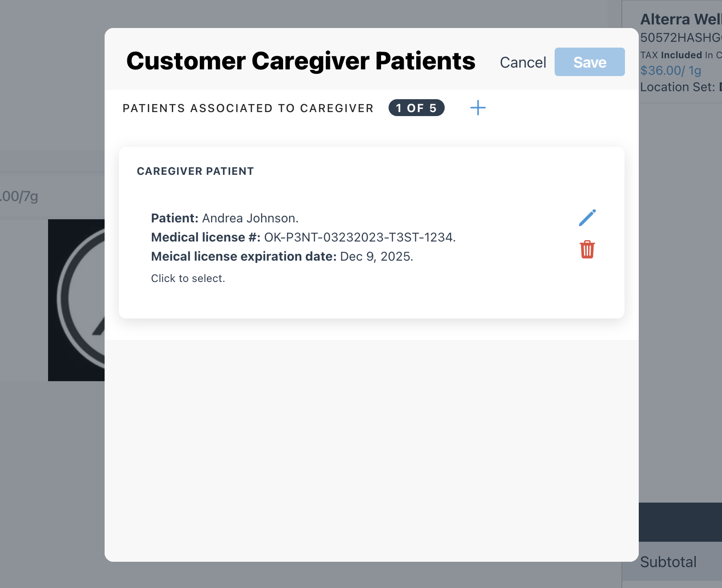This screenshot has width=722, height=588.
Task: Click the $36.00/ 1g price
Action: click(670, 71)
